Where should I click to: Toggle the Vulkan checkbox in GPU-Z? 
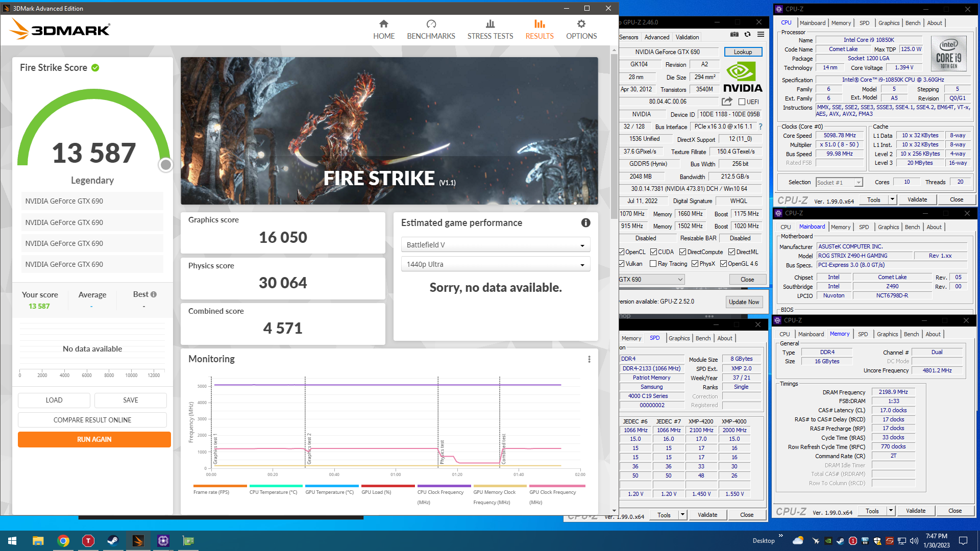(x=622, y=264)
